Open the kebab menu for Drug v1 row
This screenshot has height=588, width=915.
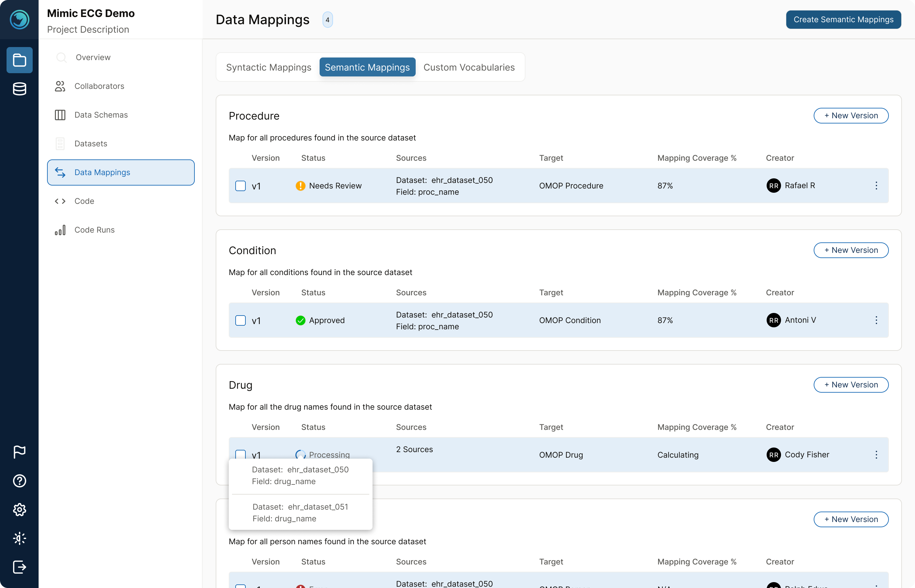tap(876, 455)
